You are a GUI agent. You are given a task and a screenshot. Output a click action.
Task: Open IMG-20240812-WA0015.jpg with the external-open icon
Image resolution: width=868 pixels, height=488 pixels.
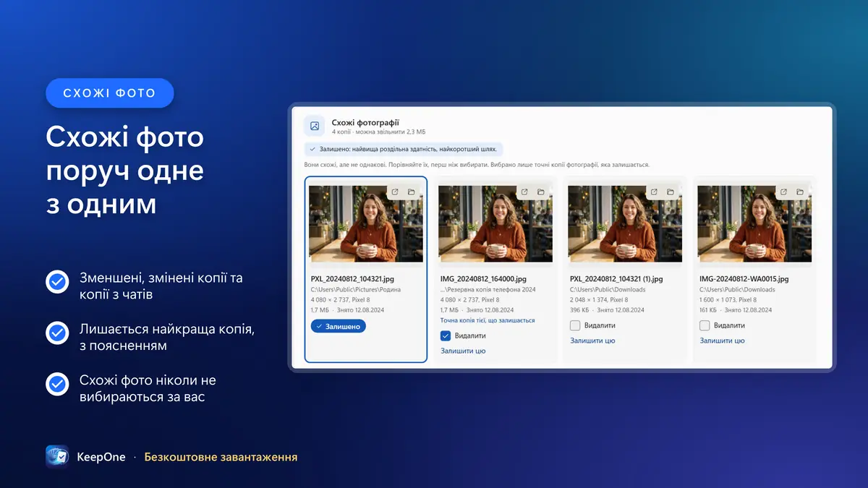tap(783, 192)
